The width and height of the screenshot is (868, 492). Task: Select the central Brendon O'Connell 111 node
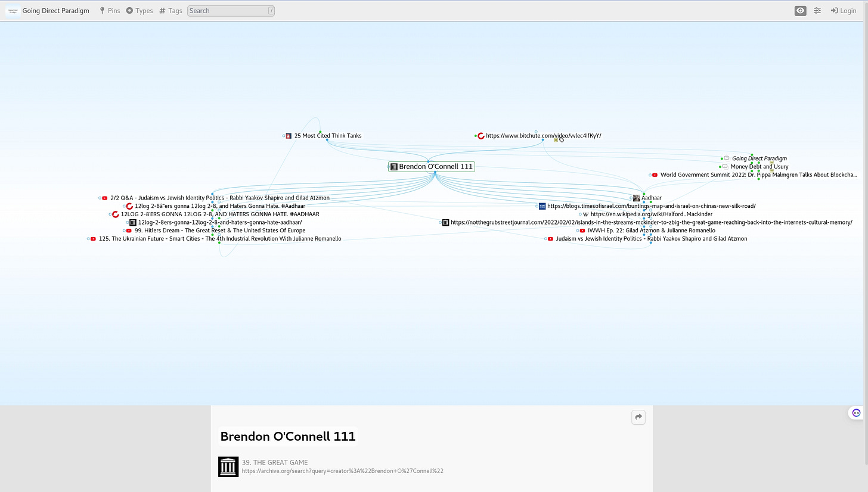click(432, 167)
